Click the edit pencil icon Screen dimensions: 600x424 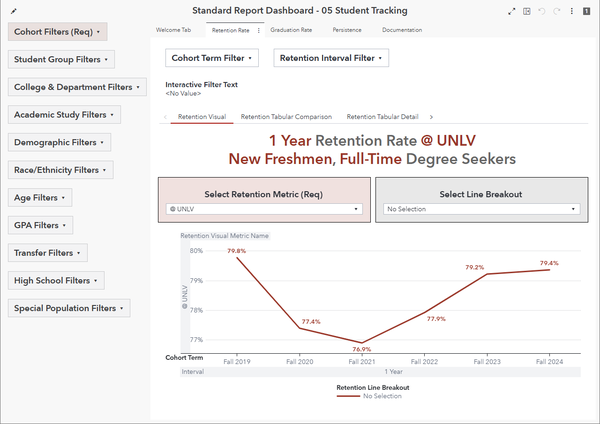pyautogui.click(x=14, y=11)
